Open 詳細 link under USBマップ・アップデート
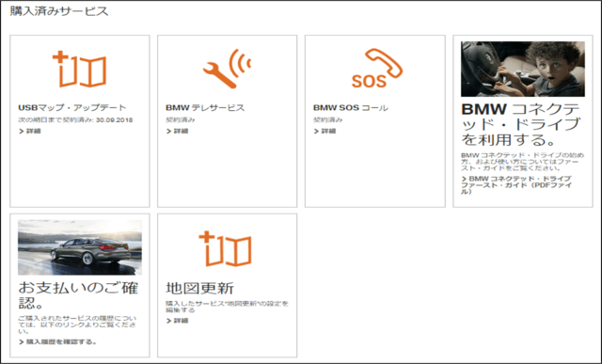The image size is (602, 364). click(x=29, y=132)
